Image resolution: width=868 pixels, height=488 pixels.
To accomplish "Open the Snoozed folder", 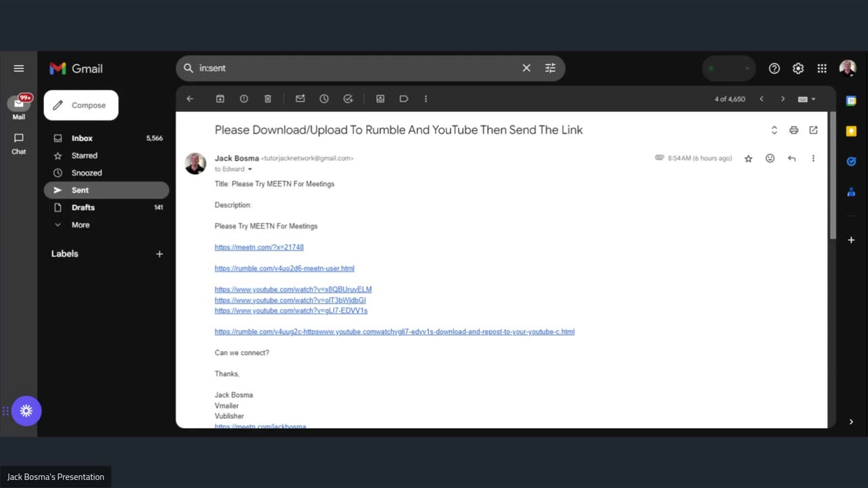I will point(106,173).
